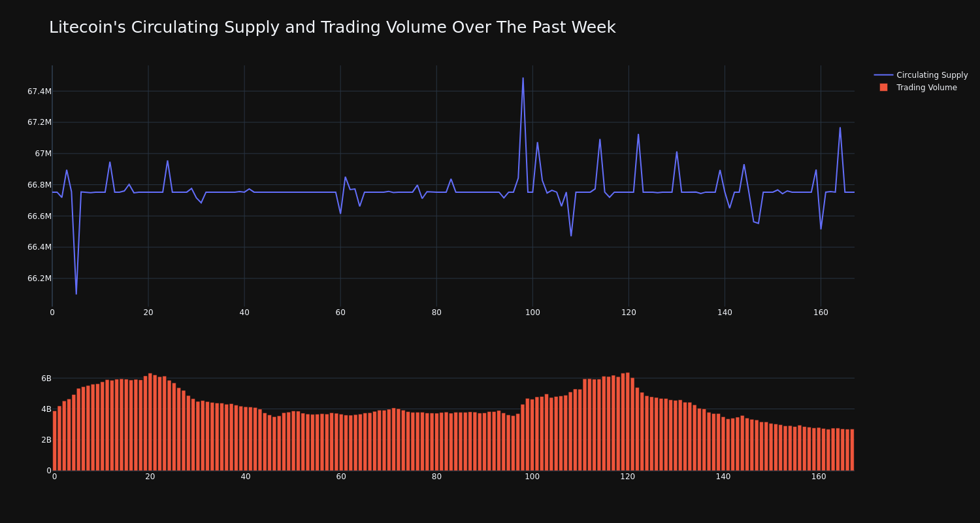
Task: Click x-axis label 40 on volume chart
Action: tap(246, 477)
